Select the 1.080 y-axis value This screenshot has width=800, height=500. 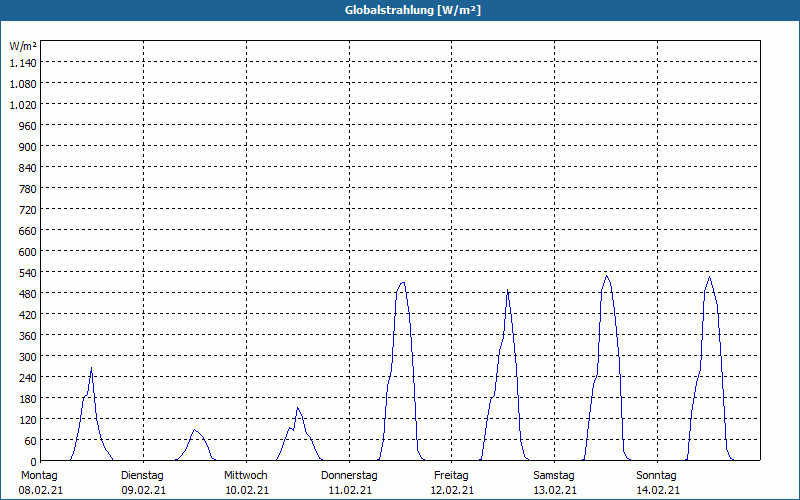(23, 84)
